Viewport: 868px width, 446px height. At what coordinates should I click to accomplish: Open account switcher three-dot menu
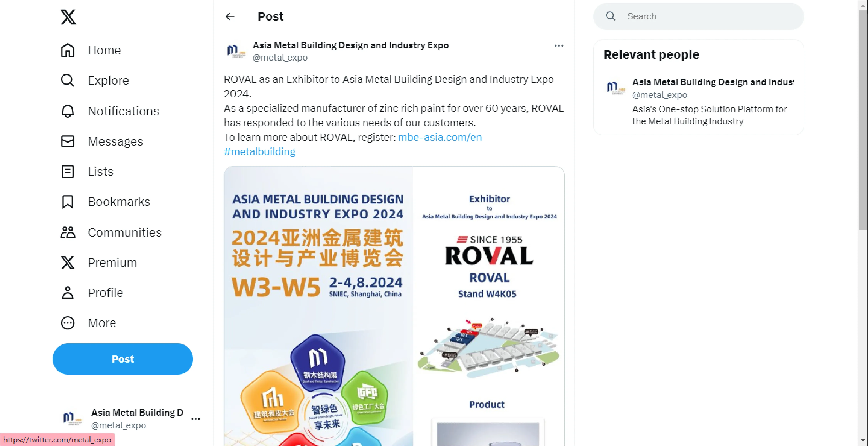(196, 419)
